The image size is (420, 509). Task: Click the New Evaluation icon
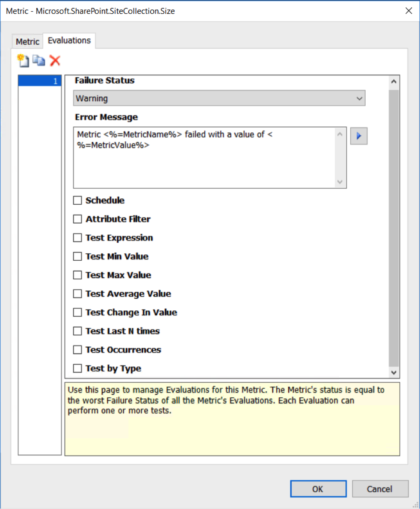point(23,60)
